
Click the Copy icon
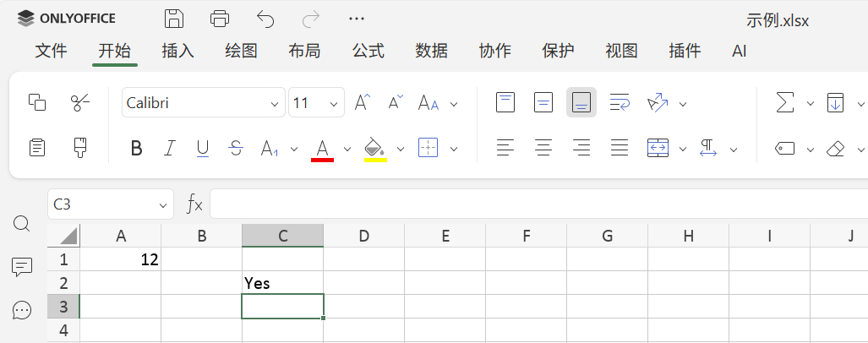click(x=37, y=103)
